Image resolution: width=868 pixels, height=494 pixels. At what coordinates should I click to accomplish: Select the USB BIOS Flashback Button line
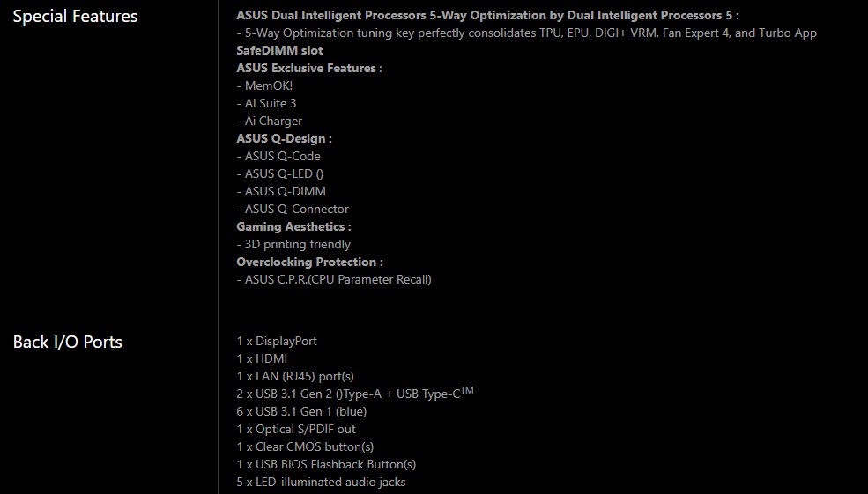pos(326,464)
